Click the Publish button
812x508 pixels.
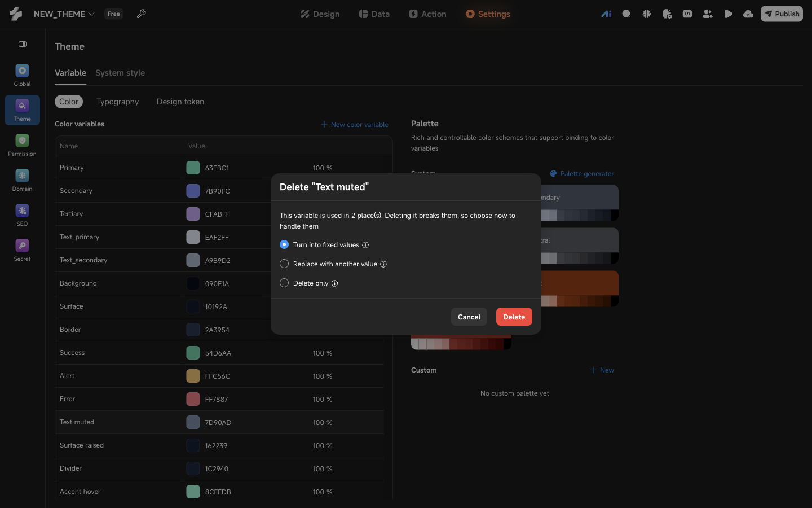pos(782,14)
